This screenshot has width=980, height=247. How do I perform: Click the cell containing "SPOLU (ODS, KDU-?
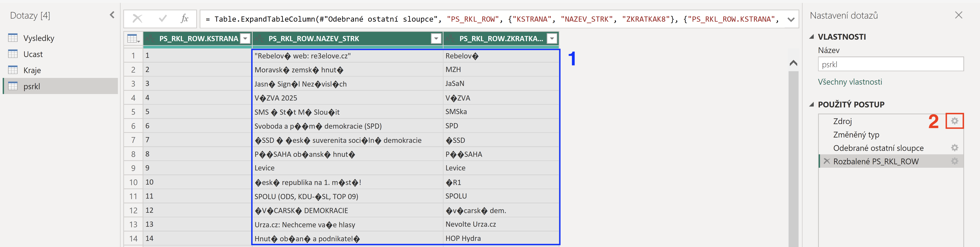[347, 196]
